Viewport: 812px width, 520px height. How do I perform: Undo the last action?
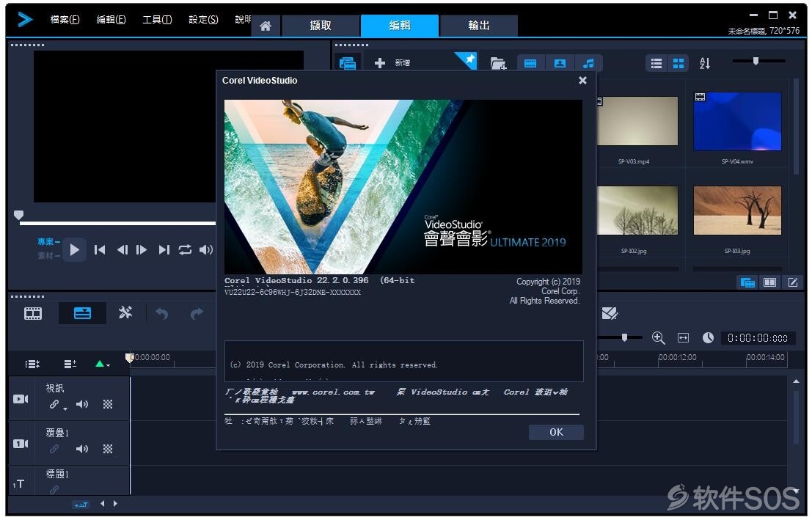pos(162,313)
